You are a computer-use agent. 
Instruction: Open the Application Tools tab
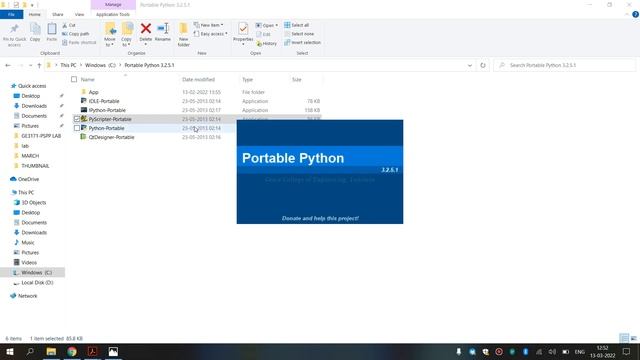coord(113,14)
